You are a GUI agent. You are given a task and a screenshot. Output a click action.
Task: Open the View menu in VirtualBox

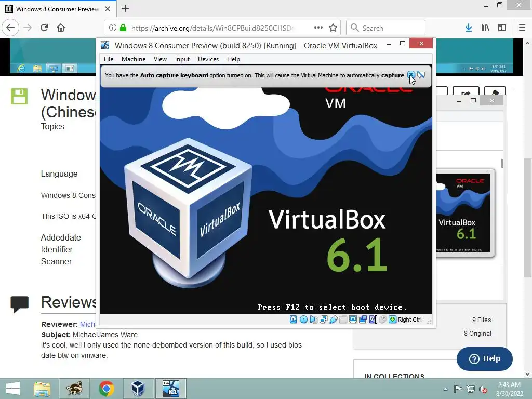coord(160,59)
